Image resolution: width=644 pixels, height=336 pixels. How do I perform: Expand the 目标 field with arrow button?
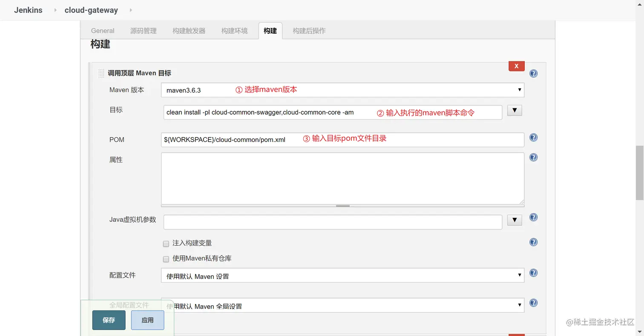tap(515, 110)
